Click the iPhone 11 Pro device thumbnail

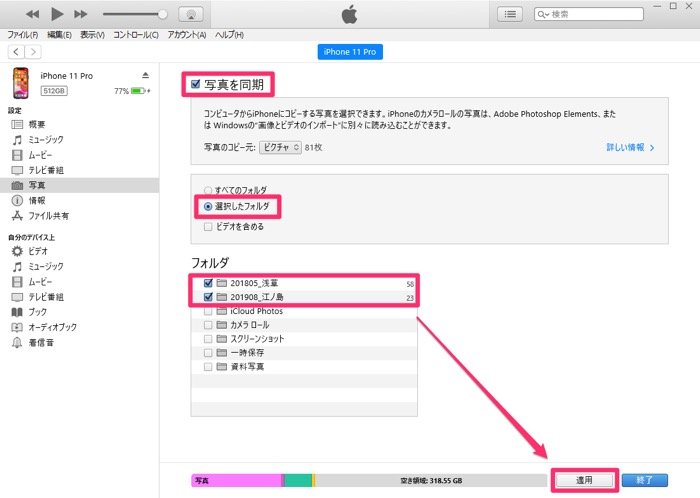pyautogui.click(x=21, y=83)
